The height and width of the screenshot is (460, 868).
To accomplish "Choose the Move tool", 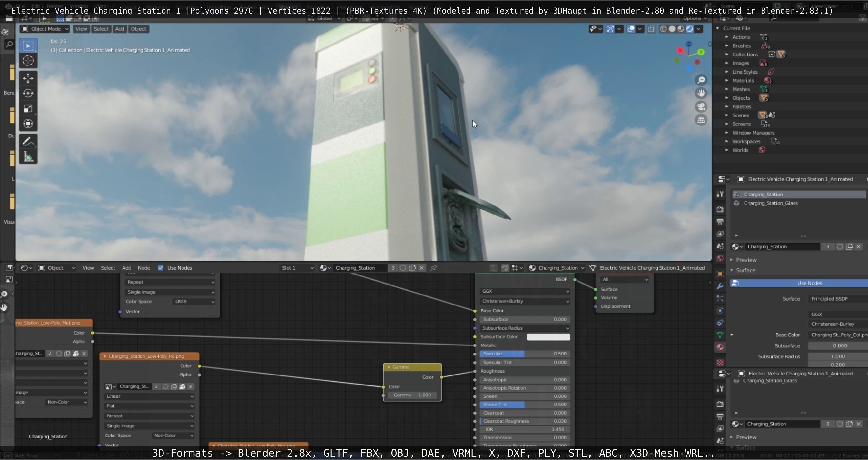I will point(28,78).
